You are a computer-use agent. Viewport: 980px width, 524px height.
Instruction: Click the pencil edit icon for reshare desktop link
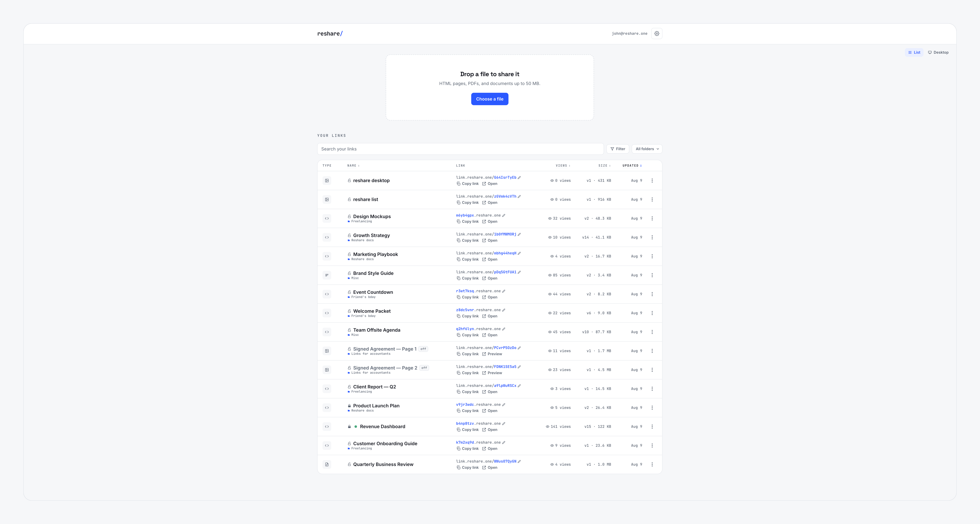pos(519,178)
